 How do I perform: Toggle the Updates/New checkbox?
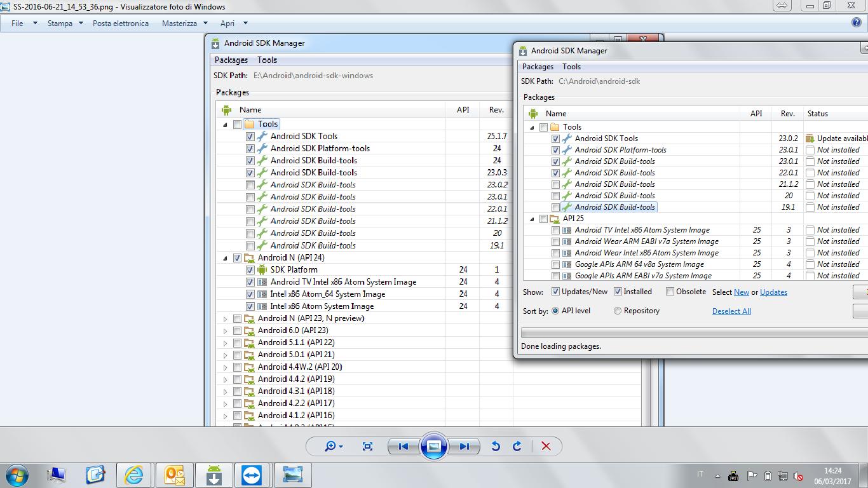point(555,292)
